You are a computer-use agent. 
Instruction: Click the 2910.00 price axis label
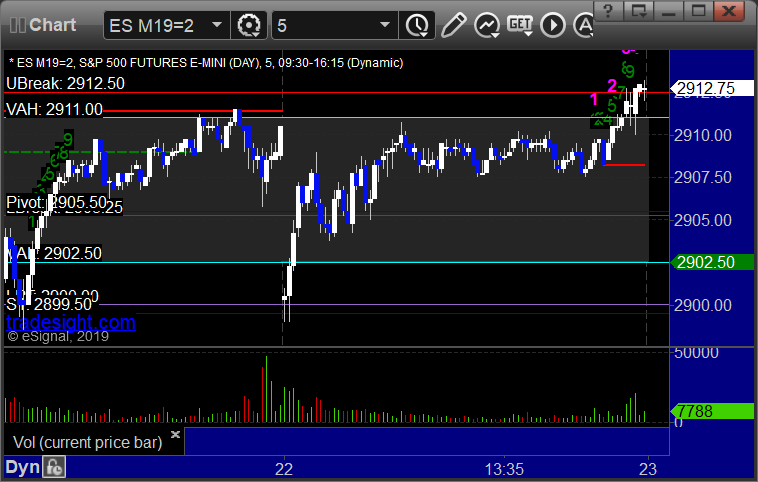tap(702, 135)
